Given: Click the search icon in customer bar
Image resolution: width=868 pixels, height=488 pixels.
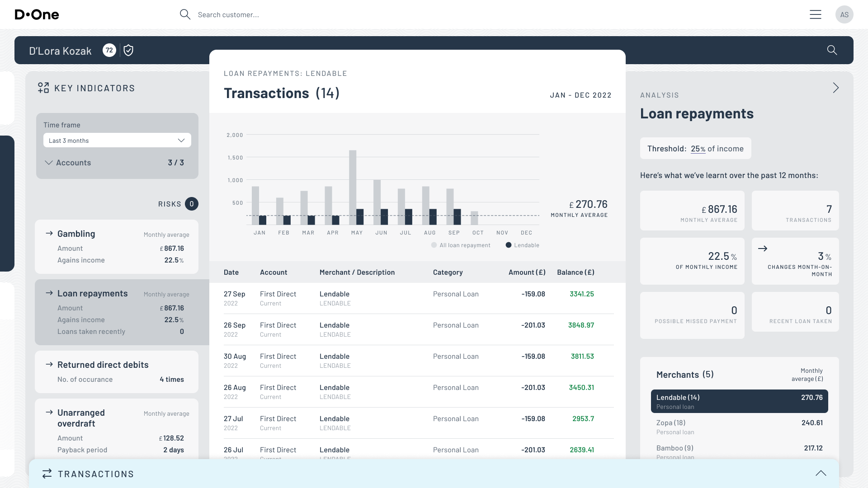Looking at the screenshot, I should click(x=832, y=50).
